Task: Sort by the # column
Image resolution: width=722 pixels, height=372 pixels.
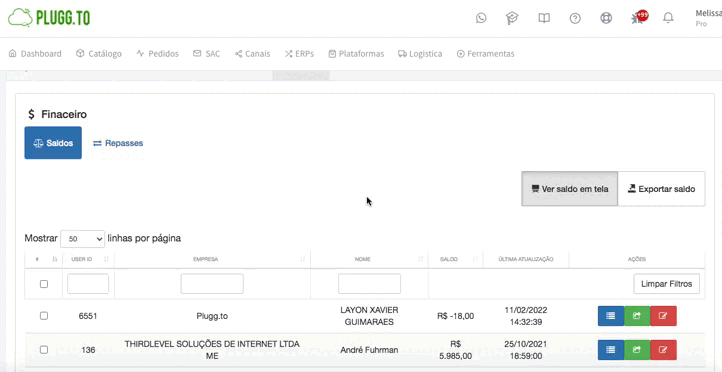Action: (44, 259)
